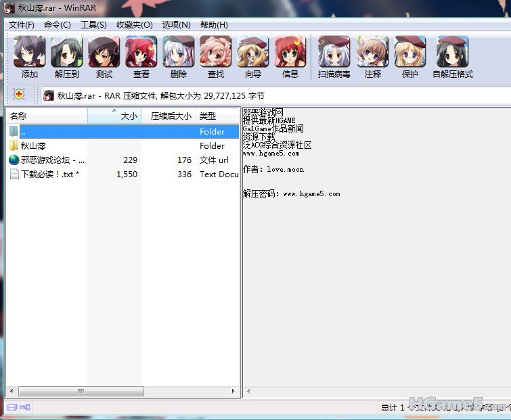Click the size value 229
This screenshot has width=511, height=420.
[x=130, y=160]
